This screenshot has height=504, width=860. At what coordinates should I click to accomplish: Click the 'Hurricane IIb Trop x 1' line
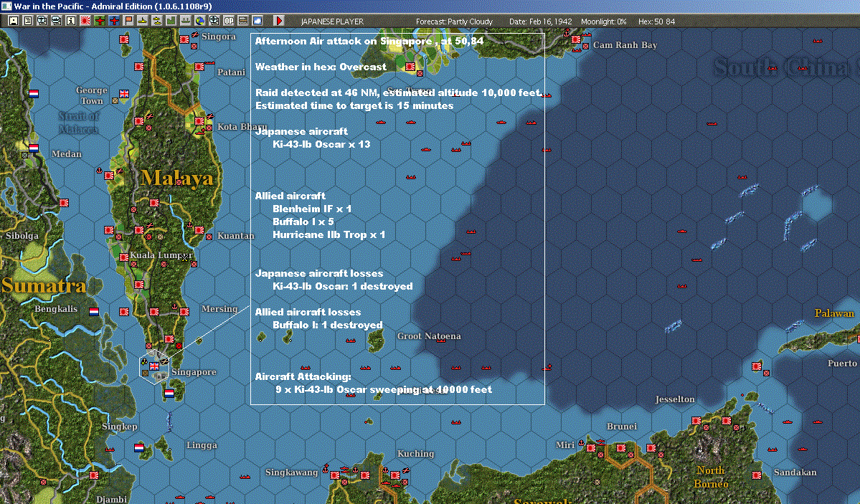[329, 234]
